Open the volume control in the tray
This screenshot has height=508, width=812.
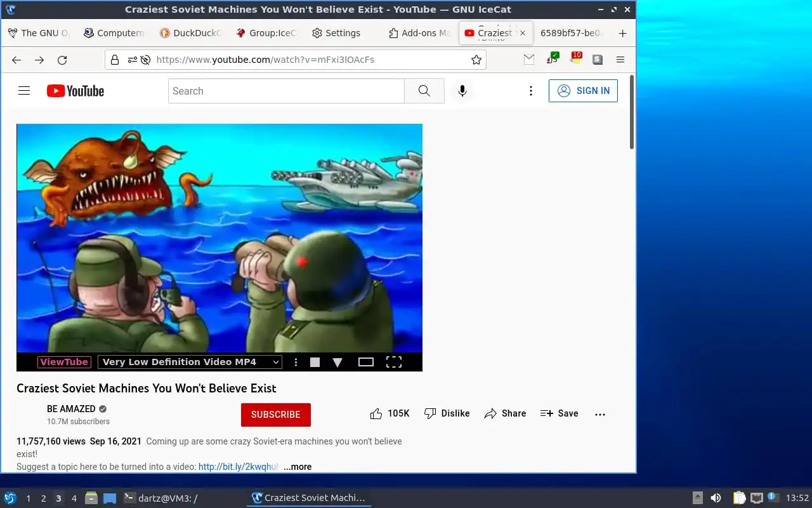pyautogui.click(x=716, y=498)
